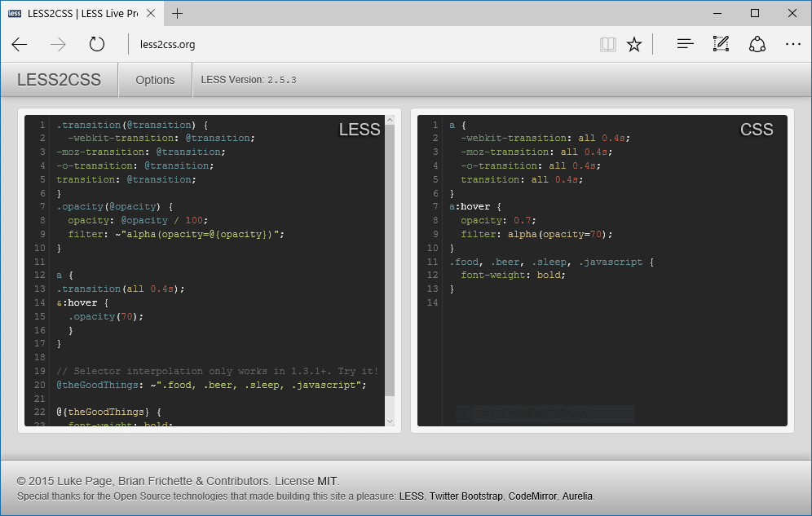Click the LESS2CSS brand heading
Viewport: 812px width, 516px height.
click(x=58, y=80)
